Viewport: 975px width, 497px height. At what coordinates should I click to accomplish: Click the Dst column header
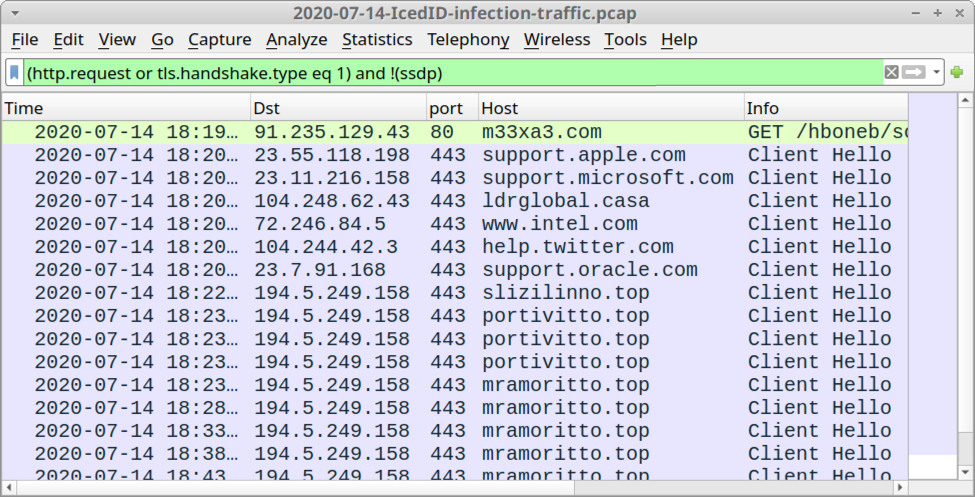pyautogui.click(x=339, y=108)
